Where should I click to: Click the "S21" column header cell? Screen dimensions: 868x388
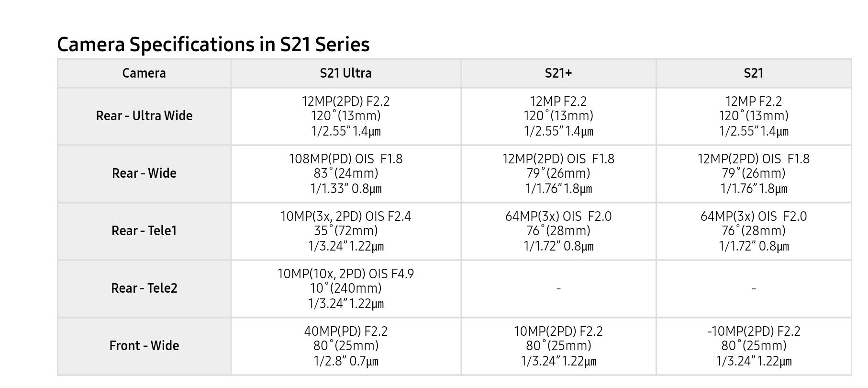pos(754,73)
